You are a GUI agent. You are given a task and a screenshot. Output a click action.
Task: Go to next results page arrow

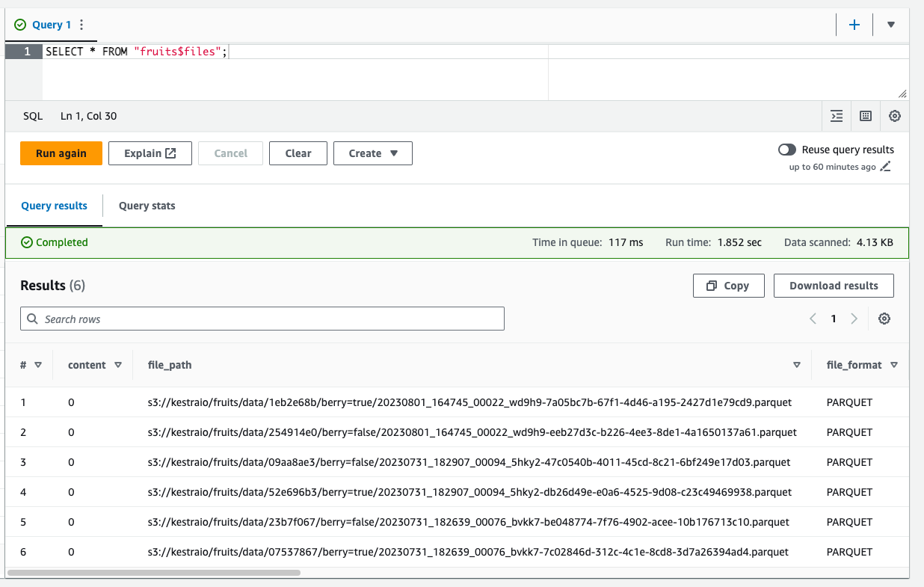pos(854,319)
